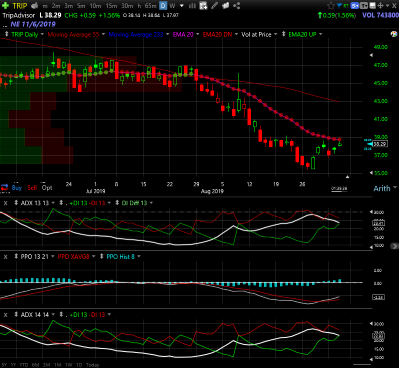The height and width of the screenshot is (368, 399).
Task: Click the 38.29 current price label on axis
Action: 380,144
